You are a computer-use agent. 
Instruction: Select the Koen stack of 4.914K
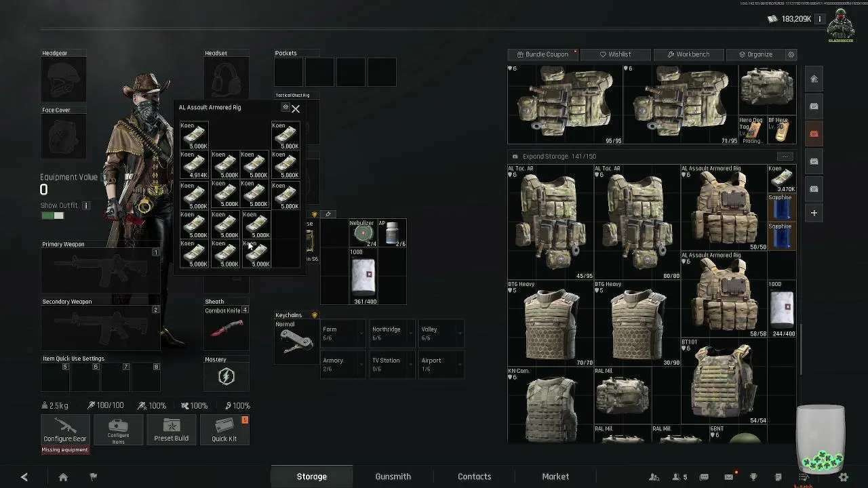pyautogui.click(x=194, y=165)
